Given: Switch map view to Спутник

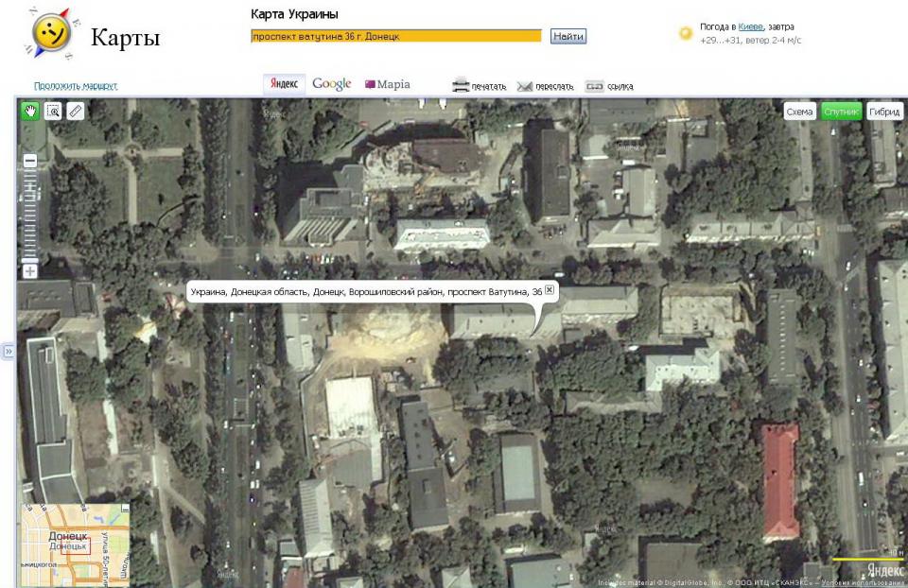Looking at the screenshot, I should (841, 112).
